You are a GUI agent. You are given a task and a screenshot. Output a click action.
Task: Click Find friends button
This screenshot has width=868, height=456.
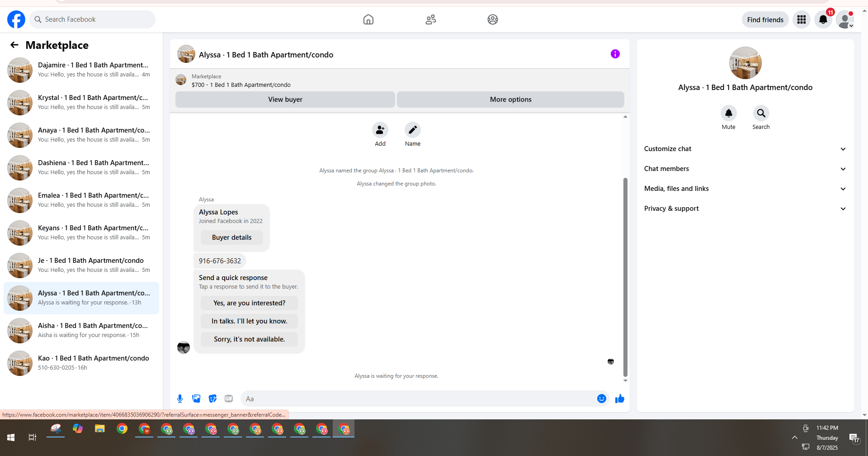(765, 19)
